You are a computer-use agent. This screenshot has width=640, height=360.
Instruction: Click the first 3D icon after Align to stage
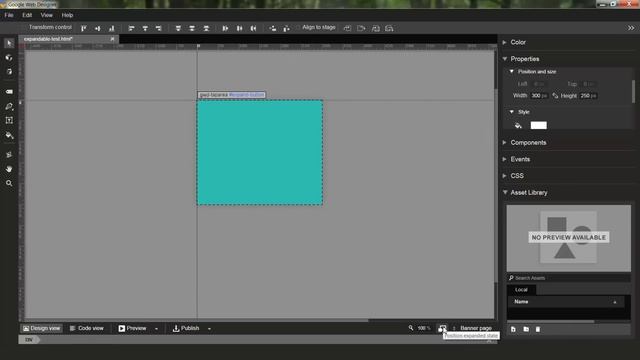[347, 28]
